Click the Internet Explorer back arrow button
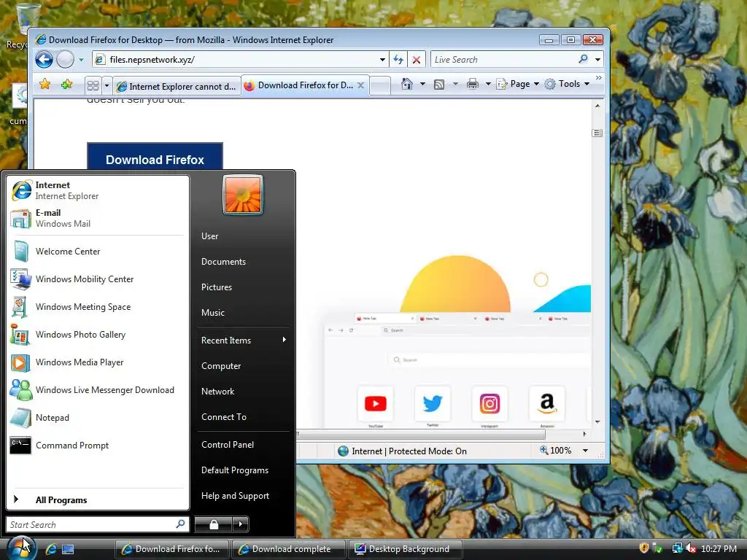 pyautogui.click(x=44, y=60)
